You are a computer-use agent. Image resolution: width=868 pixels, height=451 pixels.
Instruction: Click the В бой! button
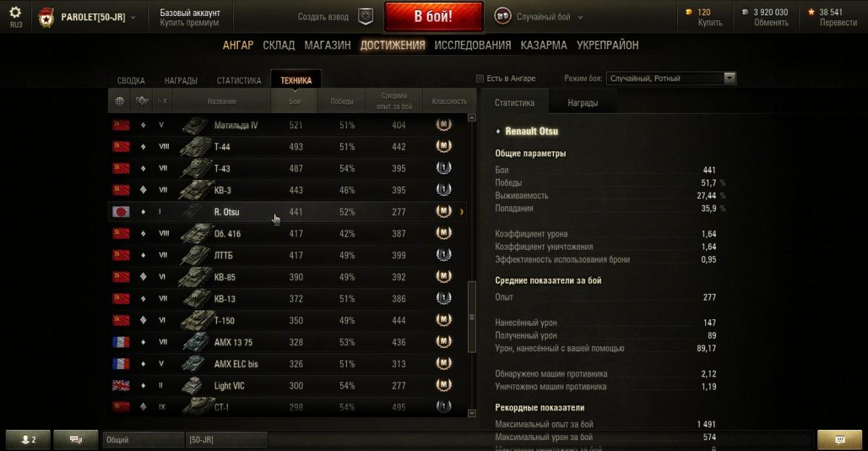[x=433, y=17]
